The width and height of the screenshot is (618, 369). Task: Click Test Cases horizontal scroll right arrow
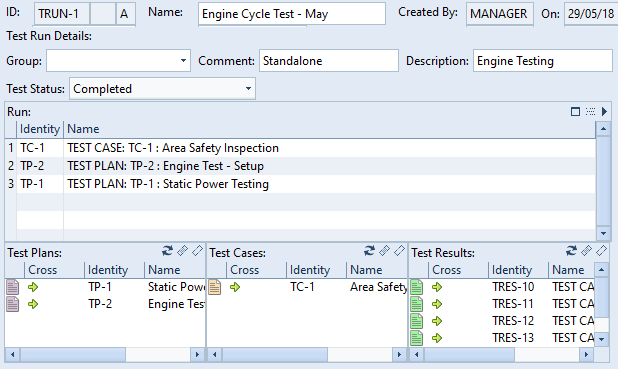[x=399, y=354]
